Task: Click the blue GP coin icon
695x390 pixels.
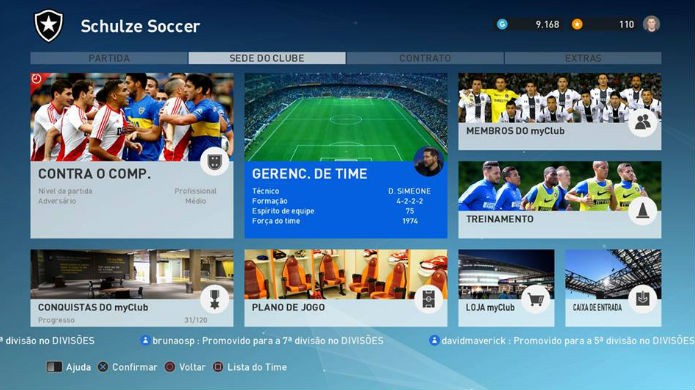Action: (502, 24)
